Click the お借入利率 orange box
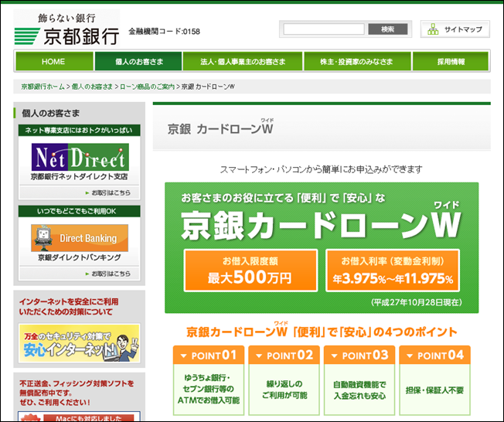Viewport: 504px width, 422px height. pos(393,271)
